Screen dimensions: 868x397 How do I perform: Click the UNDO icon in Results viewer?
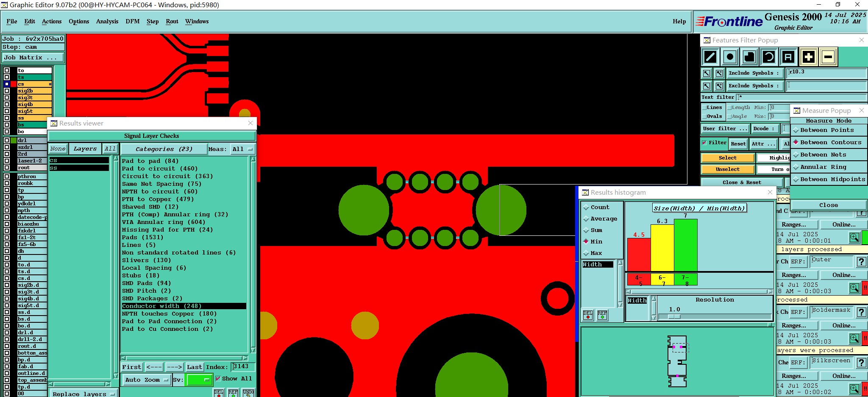point(248,393)
